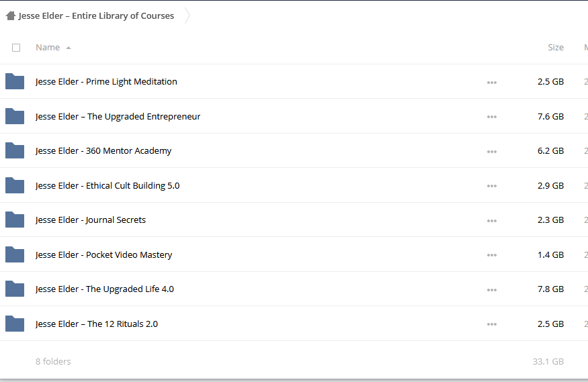Viewport: 588px width, 382px height.
Task: Click the 33.1 GB total size
Action: click(548, 361)
